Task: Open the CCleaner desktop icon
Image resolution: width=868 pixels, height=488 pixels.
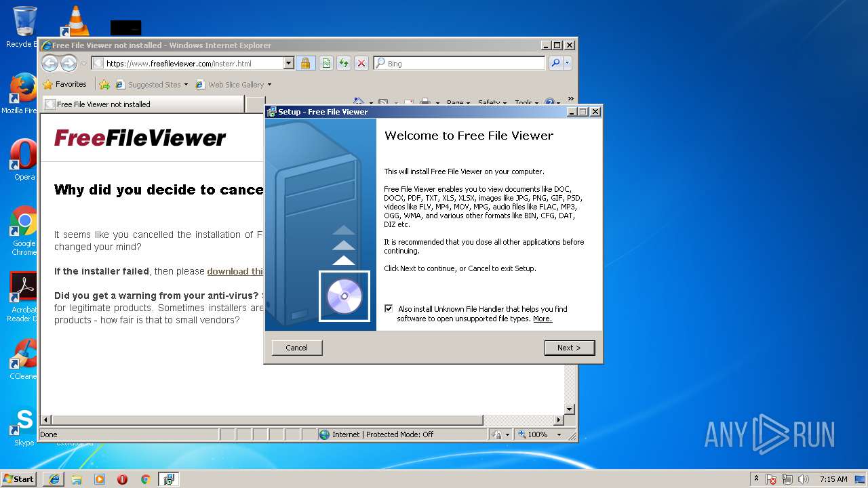Action: [x=24, y=359]
